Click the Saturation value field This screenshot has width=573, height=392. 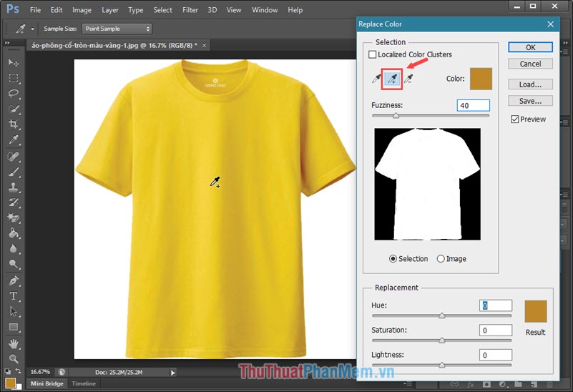496,330
